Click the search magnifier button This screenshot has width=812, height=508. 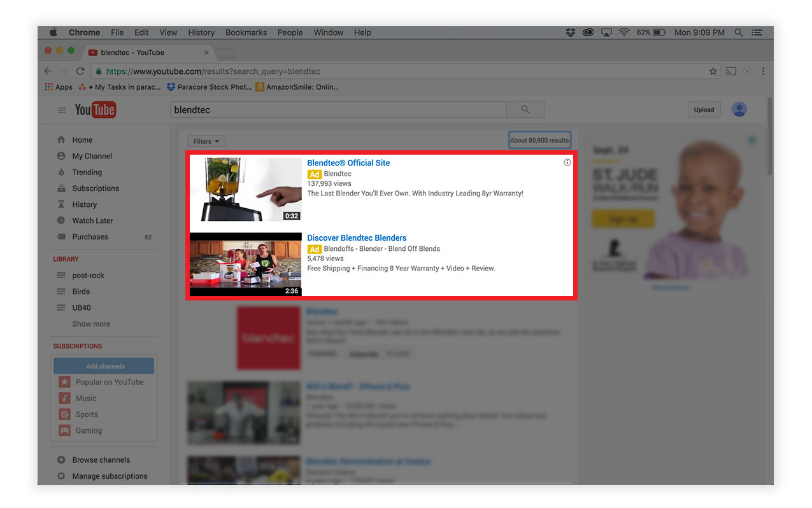point(525,109)
